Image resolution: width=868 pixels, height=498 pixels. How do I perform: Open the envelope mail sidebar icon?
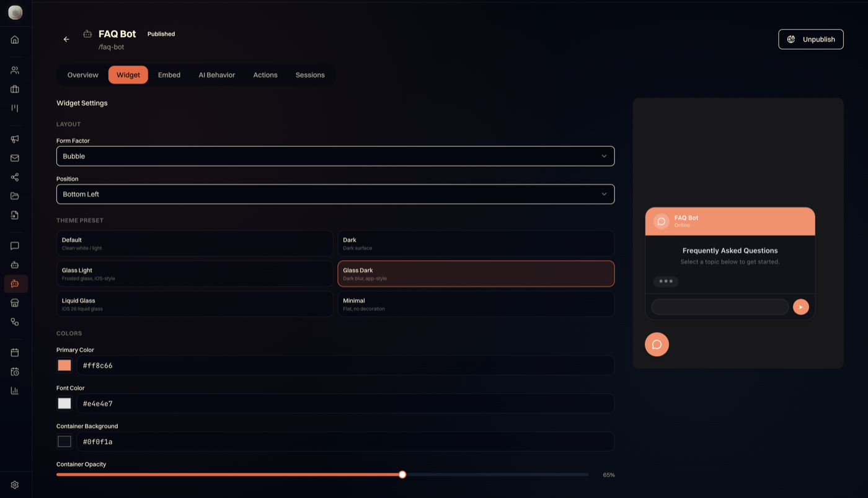pos(15,158)
